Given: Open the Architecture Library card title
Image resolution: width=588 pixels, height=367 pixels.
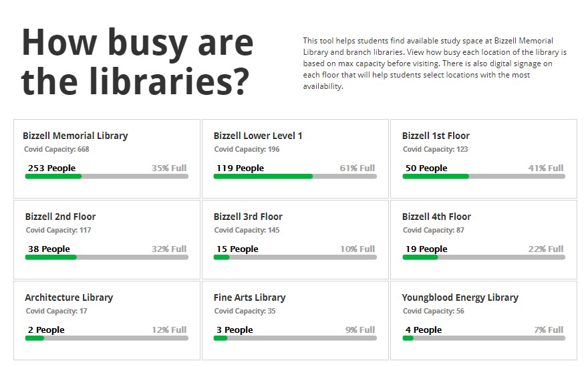Looking at the screenshot, I should coord(69,297).
